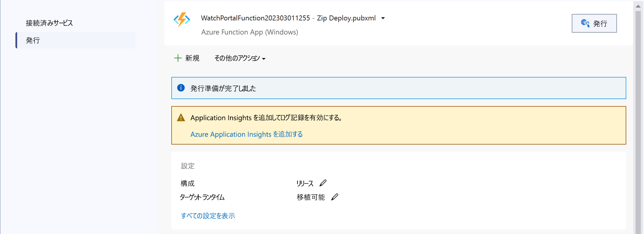This screenshot has height=234, width=644.
Task: Select 接続済みサービス in sidebar
Action: (x=49, y=23)
